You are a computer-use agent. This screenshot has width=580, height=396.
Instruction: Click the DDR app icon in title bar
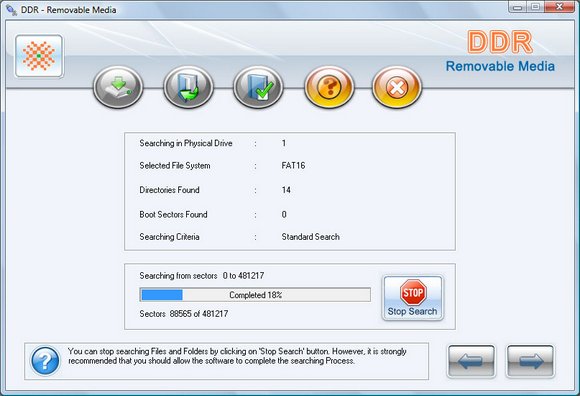pos(11,10)
